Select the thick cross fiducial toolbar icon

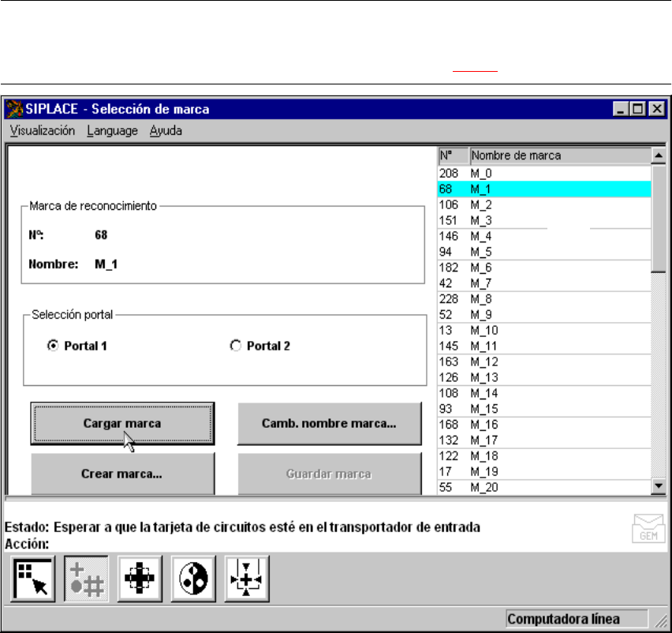140,579
